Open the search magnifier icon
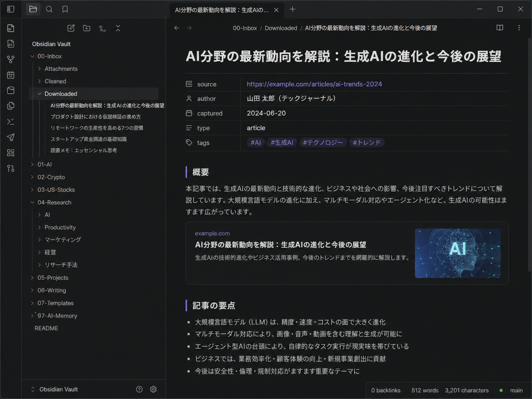The image size is (532, 399). point(49,9)
